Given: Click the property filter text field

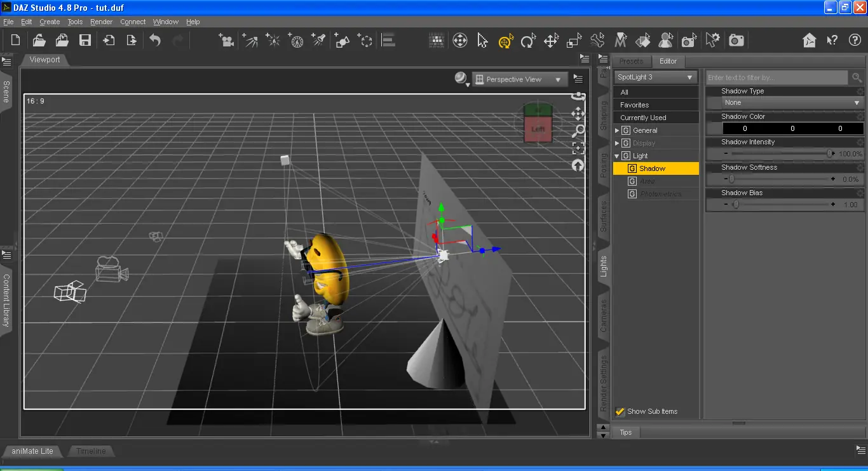Looking at the screenshot, I should [x=776, y=78].
